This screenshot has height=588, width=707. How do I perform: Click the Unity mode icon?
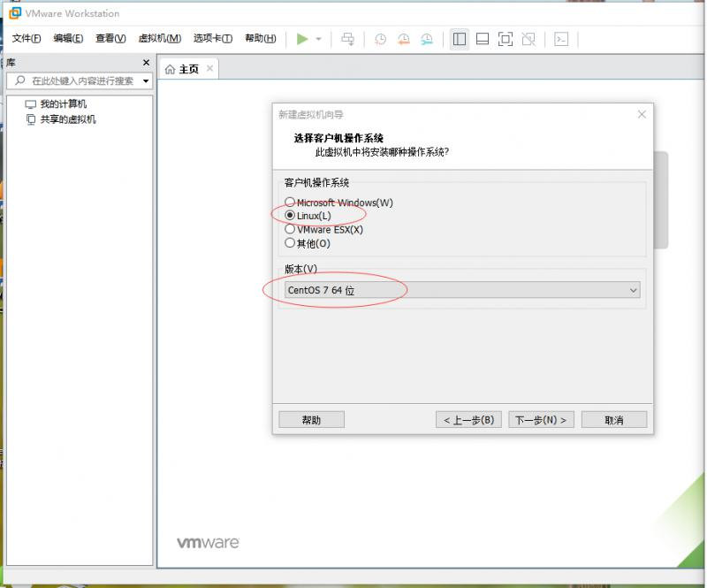click(x=528, y=37)
